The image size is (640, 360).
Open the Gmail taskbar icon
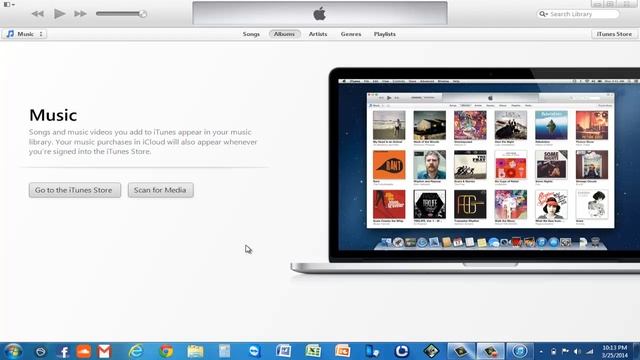(104, 351)
